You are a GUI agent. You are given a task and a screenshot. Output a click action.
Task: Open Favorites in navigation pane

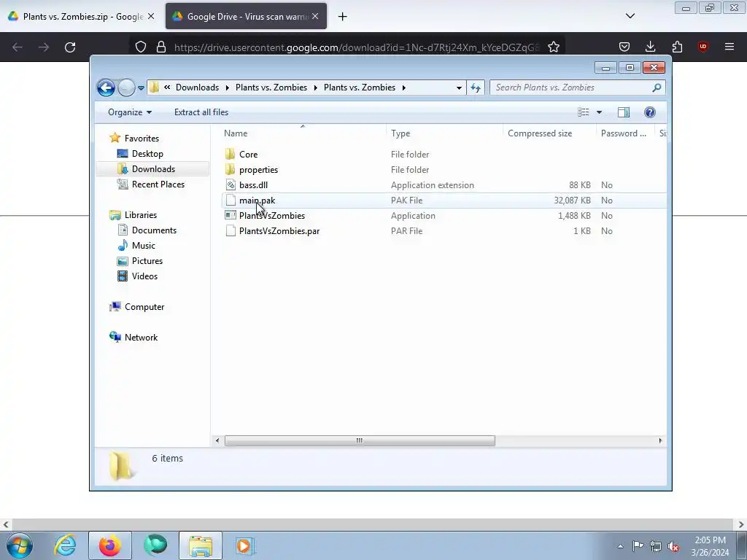pos(142,138)
